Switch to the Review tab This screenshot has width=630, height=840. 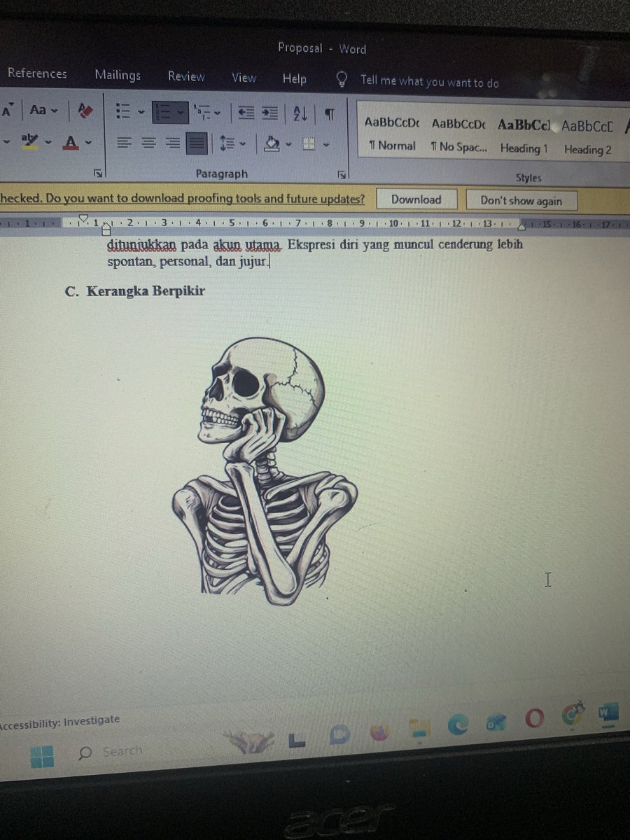[x=186, y=76]
